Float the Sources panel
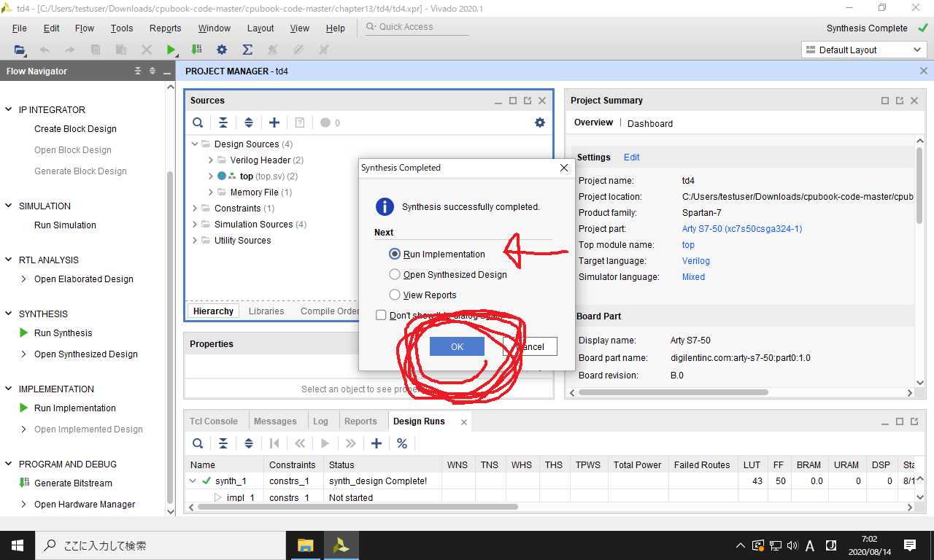 (528, 101)
